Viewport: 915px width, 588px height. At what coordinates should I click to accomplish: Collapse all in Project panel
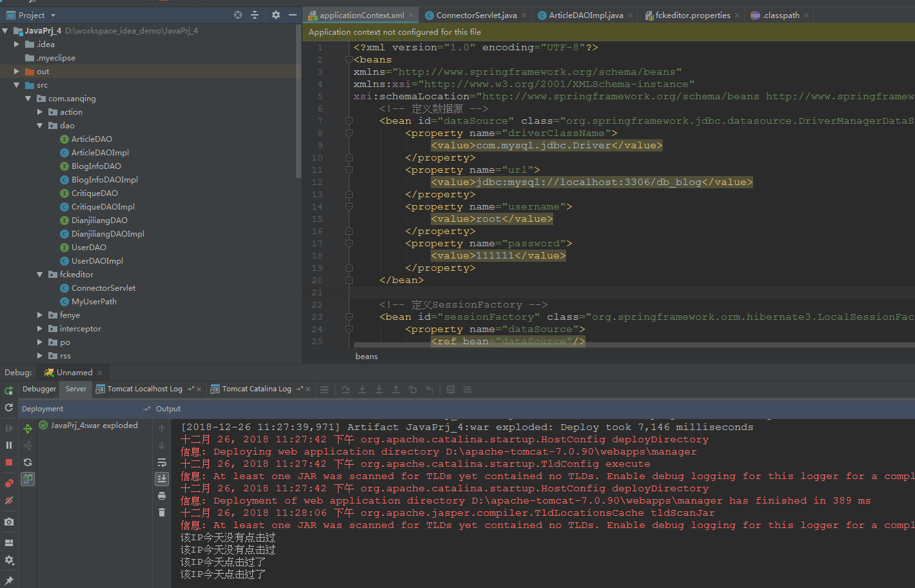255,15
